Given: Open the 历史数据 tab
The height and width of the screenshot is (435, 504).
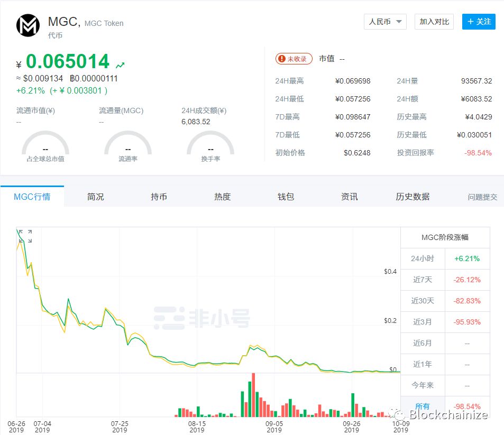Looking at the screenshot, I should (413, 197).
